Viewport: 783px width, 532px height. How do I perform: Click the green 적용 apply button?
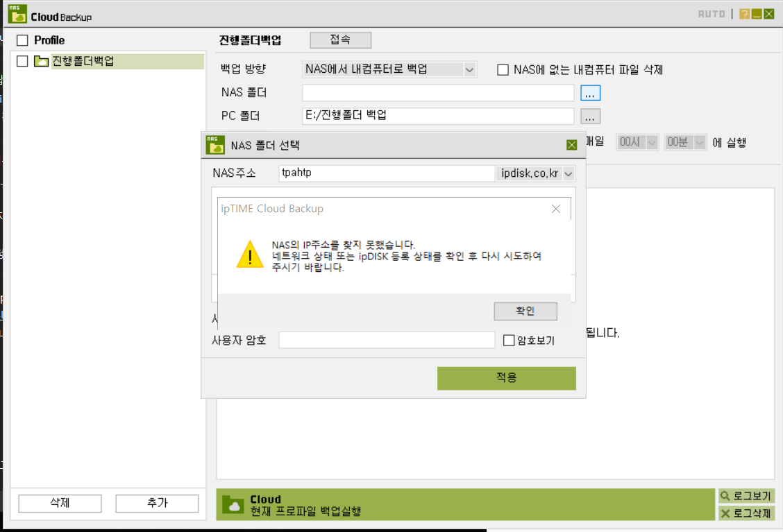click(506, 378)
